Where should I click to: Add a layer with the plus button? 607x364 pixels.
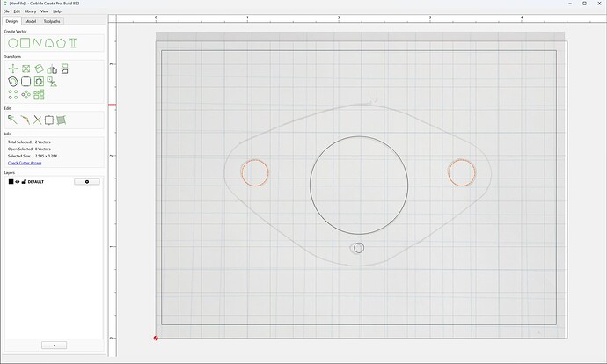[x=54, y=345]
